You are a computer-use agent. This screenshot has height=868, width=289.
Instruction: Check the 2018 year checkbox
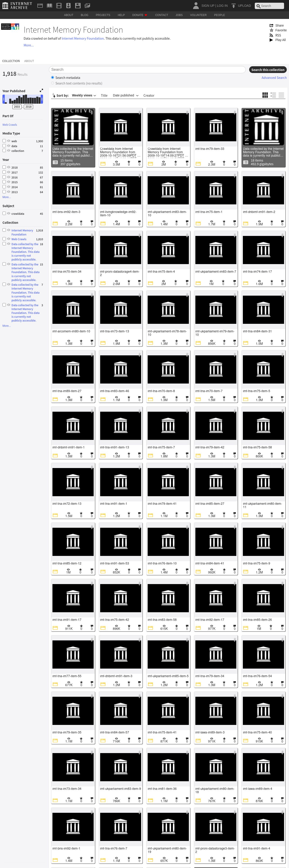pos(4,167)
